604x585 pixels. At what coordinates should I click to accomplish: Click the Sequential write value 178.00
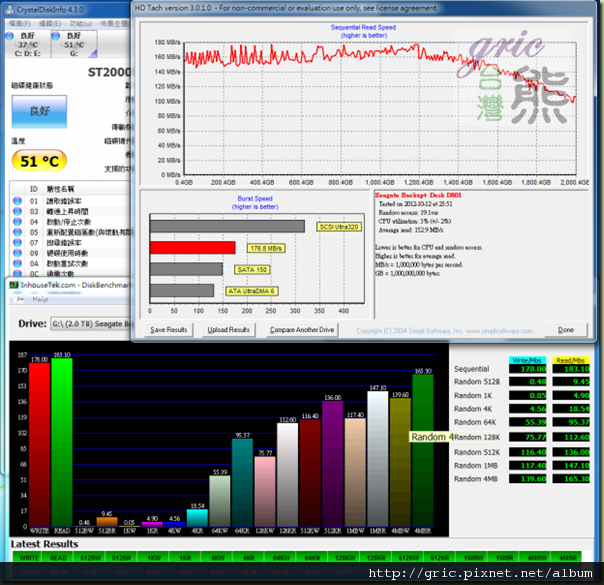(x=527, y=369)
